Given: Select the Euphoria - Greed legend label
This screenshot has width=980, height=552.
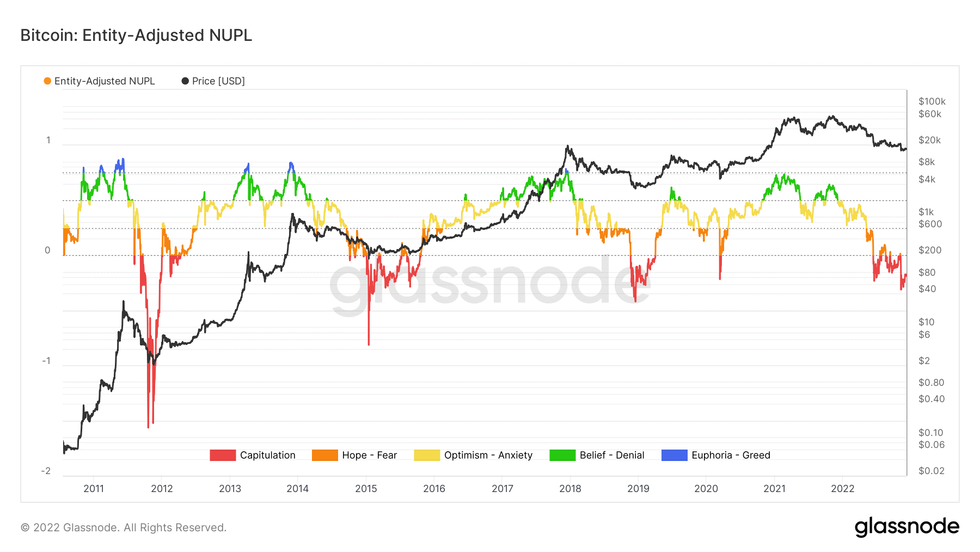Looking at the screenshot, I should tap(731, 455).
